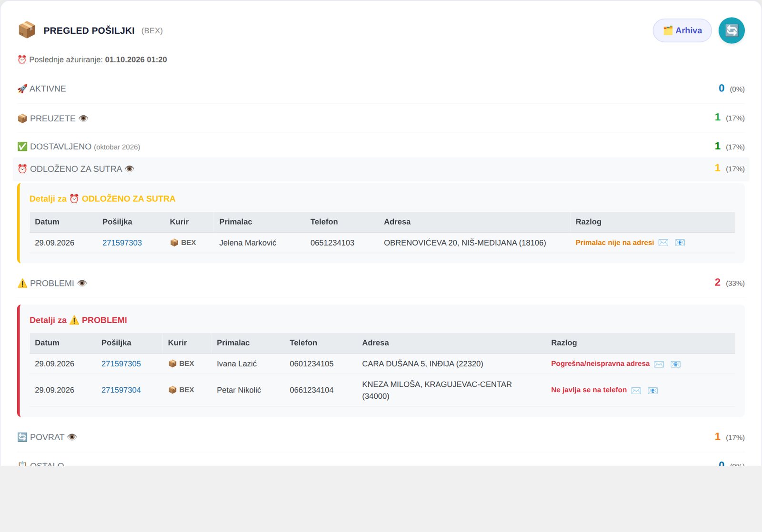The image size is (762, 532).
Task: Click envelope icon for Ne javlja se na telefon row
Action: (636, 390)
